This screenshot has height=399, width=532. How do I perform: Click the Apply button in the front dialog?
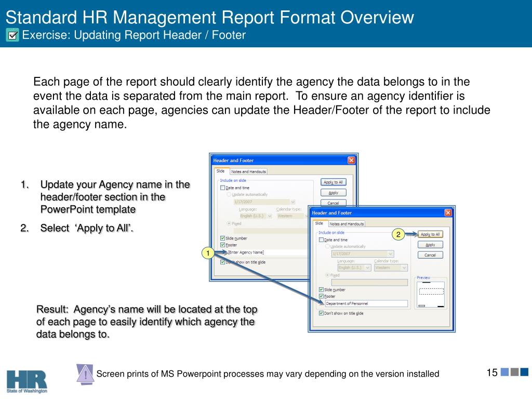(x=430, y=245)
